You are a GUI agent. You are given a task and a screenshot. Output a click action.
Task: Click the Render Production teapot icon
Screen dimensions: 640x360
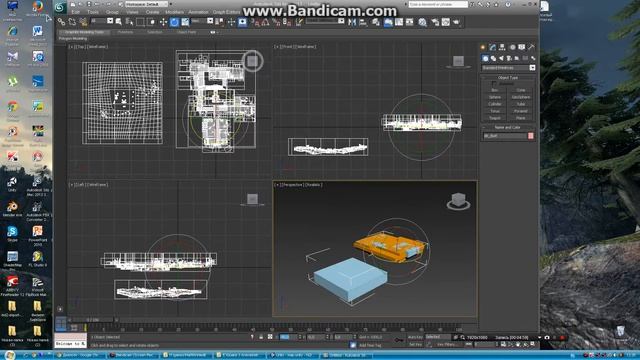click(456, 22)
